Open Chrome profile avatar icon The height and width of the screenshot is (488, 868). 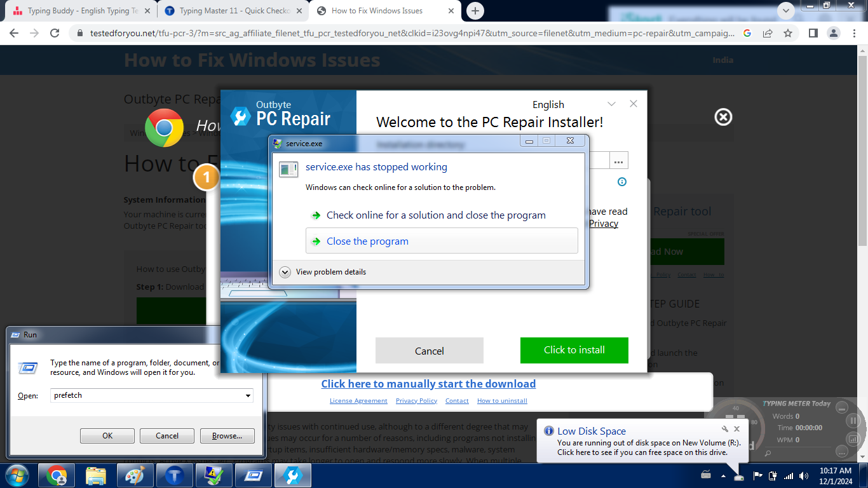(x=833, y=33)
